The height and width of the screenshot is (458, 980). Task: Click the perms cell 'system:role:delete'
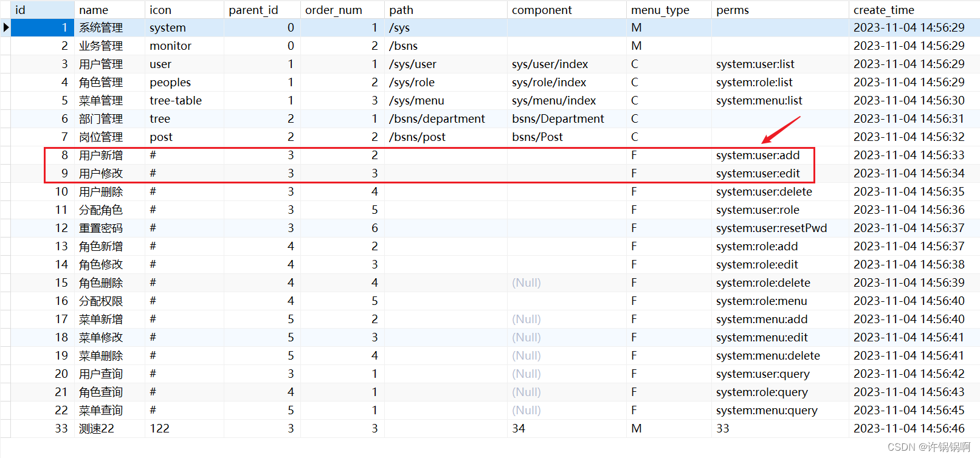click(780, 283)
